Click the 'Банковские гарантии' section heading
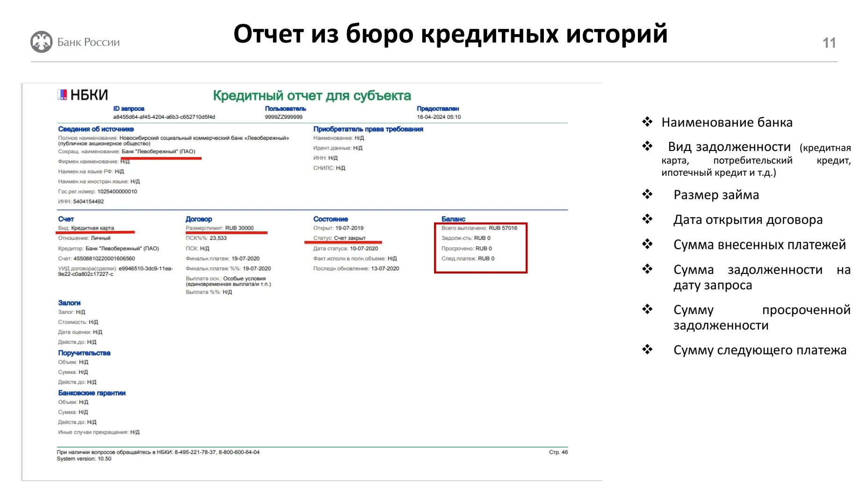This screenshot has height=488, width=868. pos(92,393)
